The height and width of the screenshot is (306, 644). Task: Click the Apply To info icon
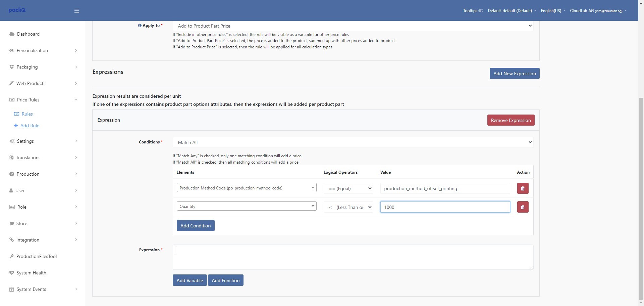coord(140,26)
